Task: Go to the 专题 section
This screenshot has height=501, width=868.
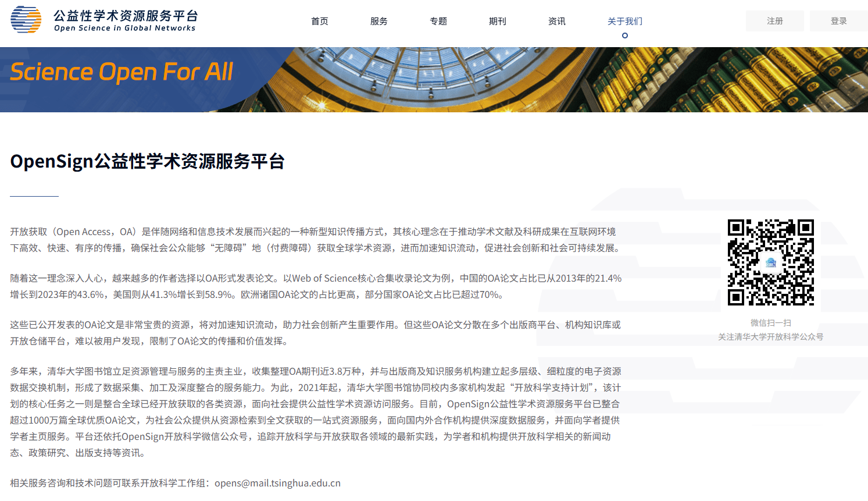Action: point(438,22)
